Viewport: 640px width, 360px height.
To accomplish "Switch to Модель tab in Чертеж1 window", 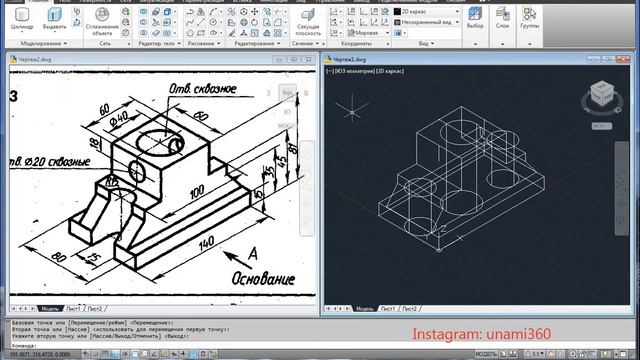I will [x=365, y=309].
